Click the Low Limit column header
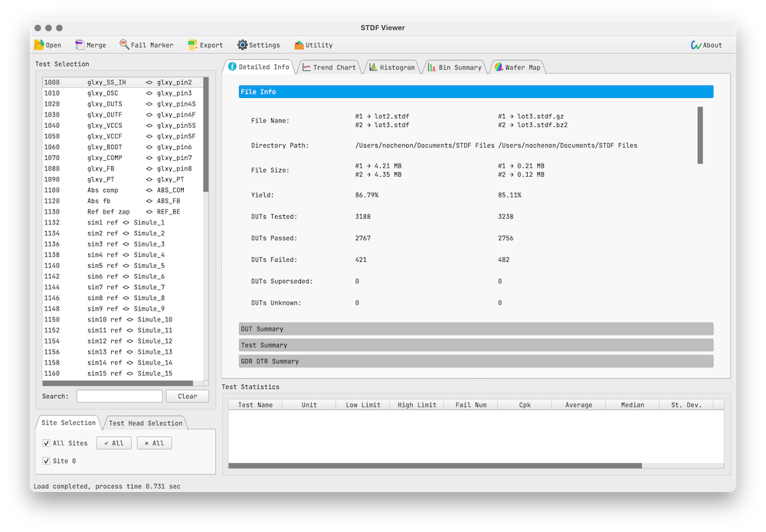The image size is (766, 532). coord(363,405)
